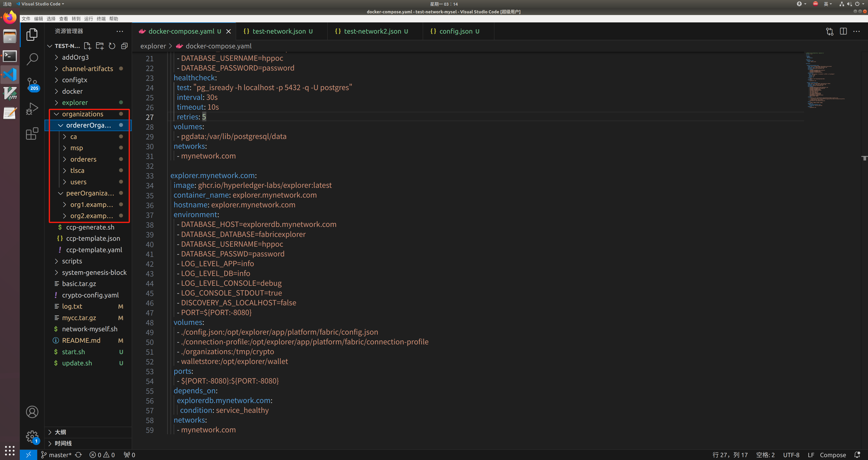868x460 pixels.
Task: Click the master* branch indicator
Action: 56,455
